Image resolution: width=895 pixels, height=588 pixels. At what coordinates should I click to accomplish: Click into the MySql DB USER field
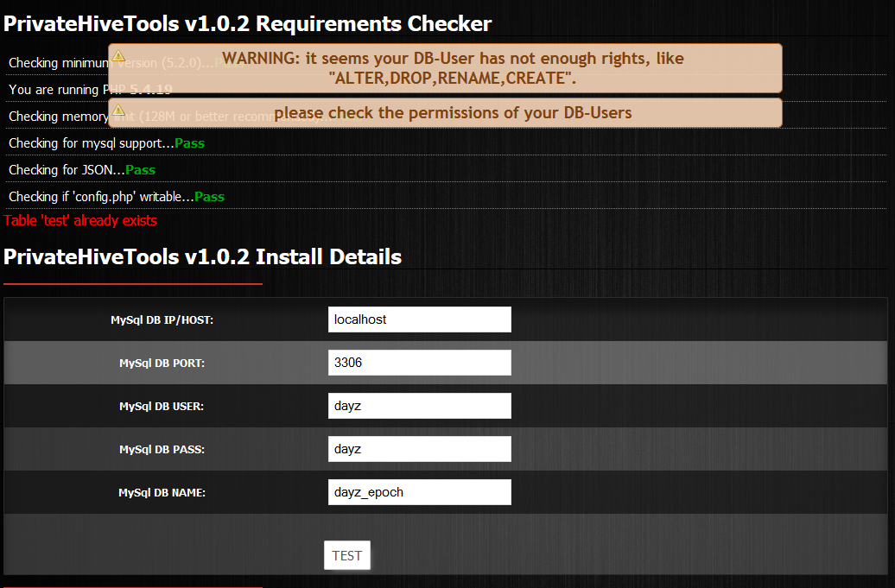click(420, 406)
